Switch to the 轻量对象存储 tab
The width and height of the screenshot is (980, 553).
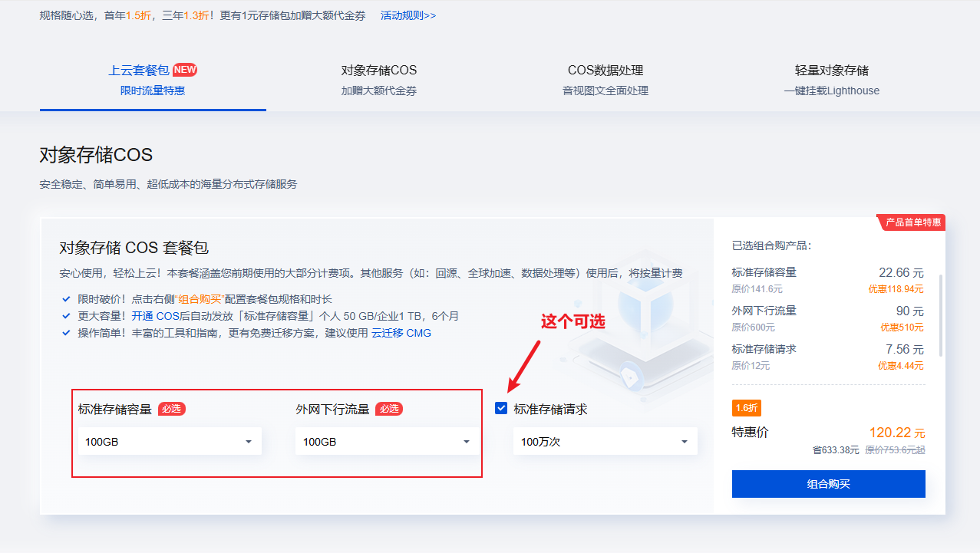click(x=832, y=80)
